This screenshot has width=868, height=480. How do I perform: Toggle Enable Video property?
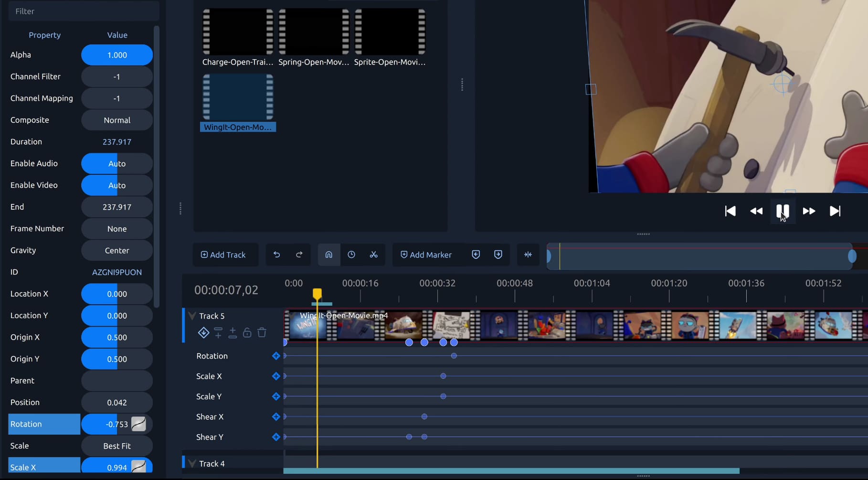(116, 185)
